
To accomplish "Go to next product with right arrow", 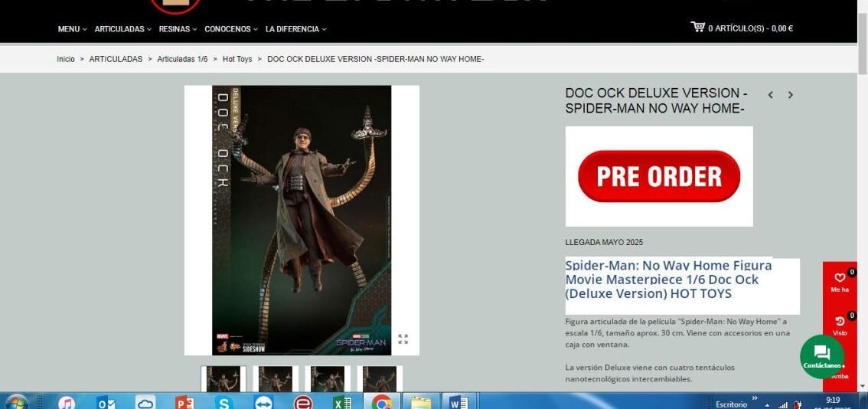I will point(790,95).
